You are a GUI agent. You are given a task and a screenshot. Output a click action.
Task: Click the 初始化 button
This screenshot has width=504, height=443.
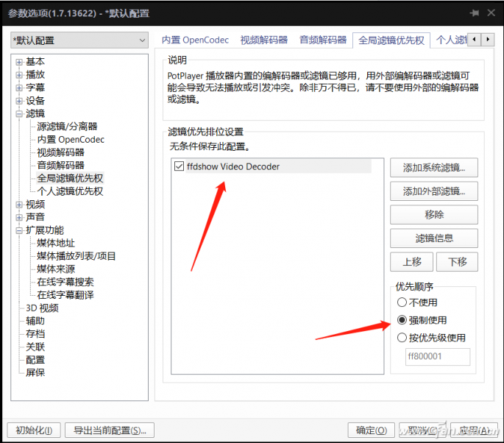34,430
